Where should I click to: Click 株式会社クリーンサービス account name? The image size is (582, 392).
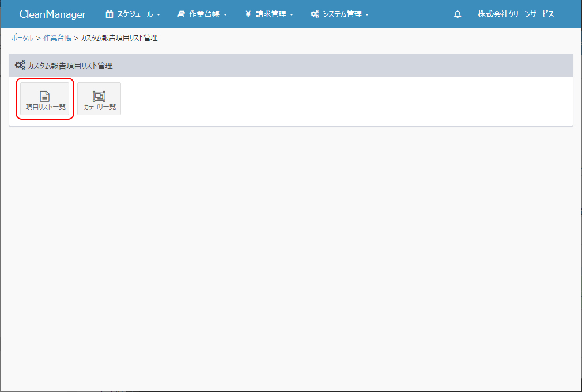(x=516, y=14)
